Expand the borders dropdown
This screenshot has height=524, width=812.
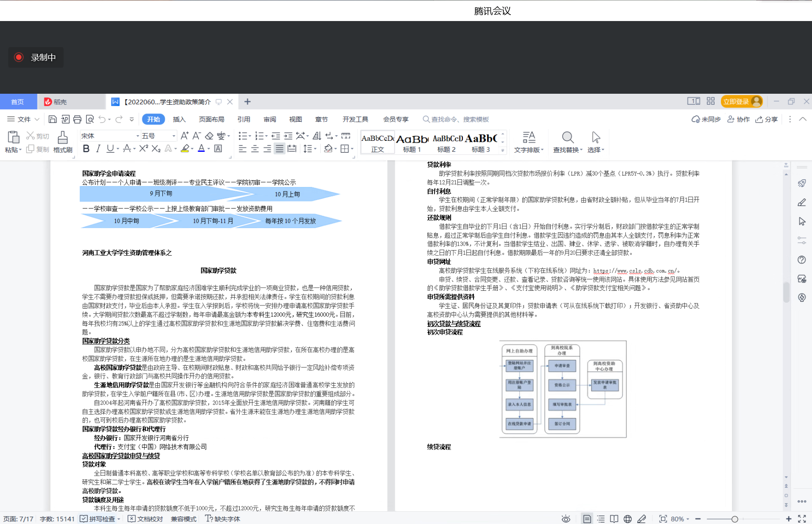point(352,149)
